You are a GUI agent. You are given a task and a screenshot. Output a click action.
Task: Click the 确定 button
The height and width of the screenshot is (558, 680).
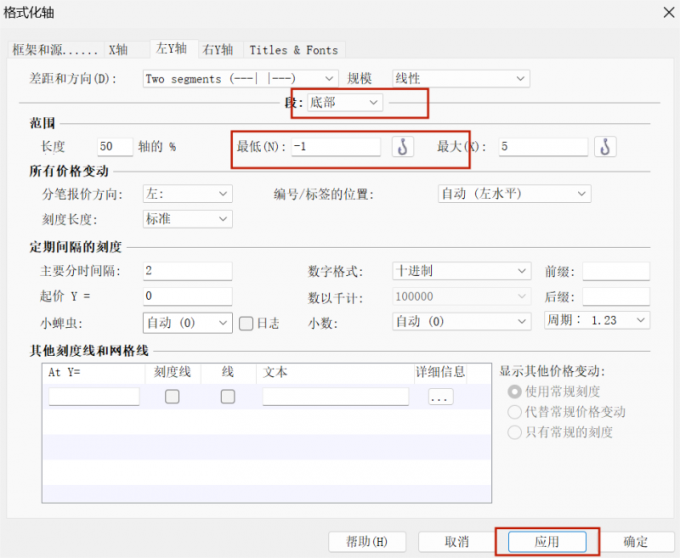(x=636, y=542)
